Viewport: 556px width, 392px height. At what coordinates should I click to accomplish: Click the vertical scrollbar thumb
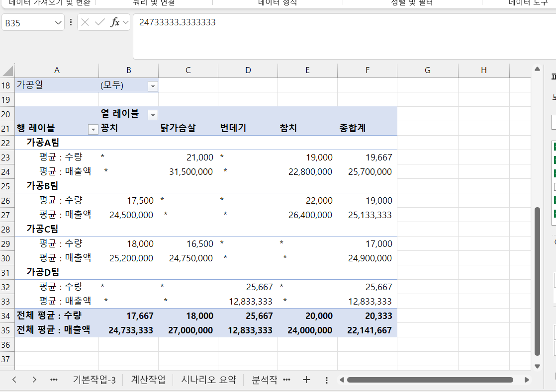[537, 281]
